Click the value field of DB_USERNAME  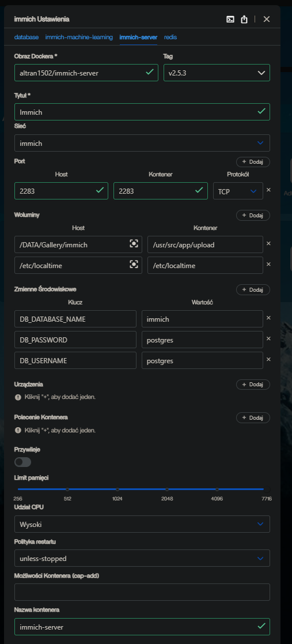tap(202, 360)
